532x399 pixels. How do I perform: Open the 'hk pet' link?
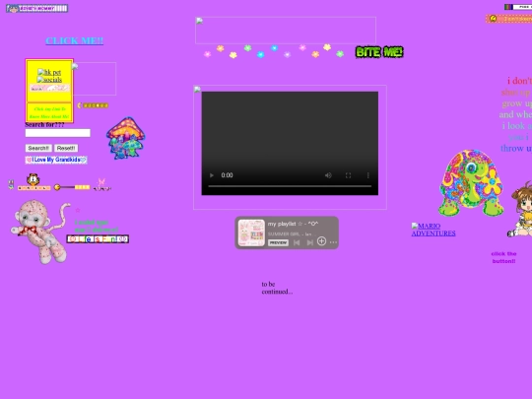[x=49, y=72]
